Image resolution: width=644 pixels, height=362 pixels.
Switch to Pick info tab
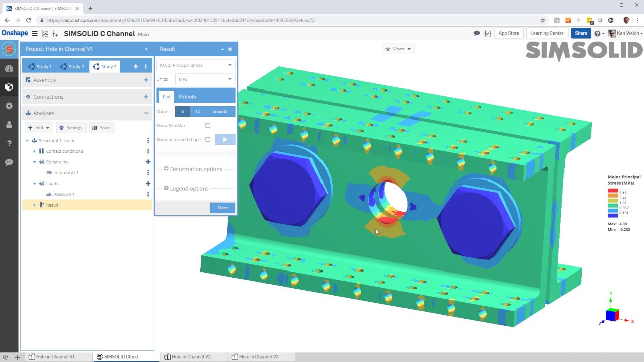[187, 97]
